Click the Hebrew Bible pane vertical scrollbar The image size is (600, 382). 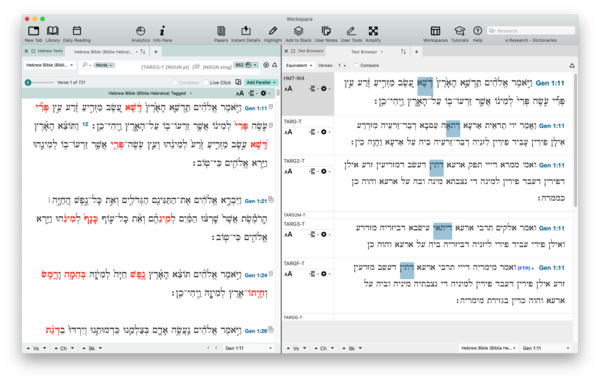(278, 94)
